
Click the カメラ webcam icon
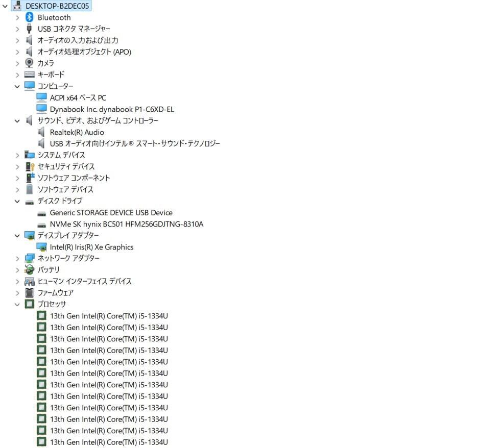tap(29, 63)
